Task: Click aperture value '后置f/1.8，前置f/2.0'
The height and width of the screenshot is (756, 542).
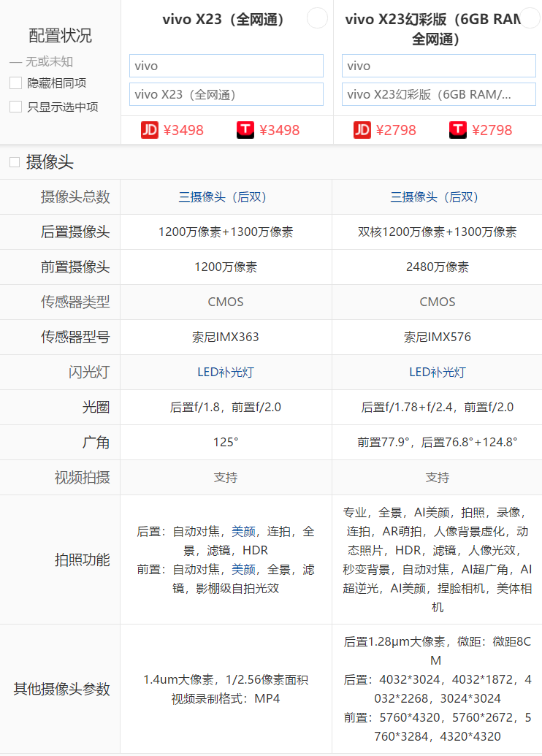Action: click(226, 408)
